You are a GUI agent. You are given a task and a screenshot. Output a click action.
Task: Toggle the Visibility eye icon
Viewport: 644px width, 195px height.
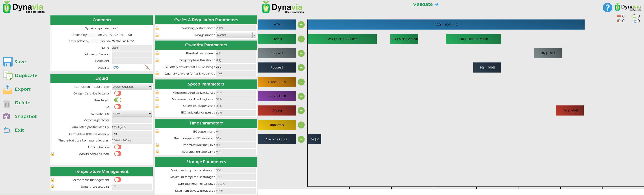(116, 67)
